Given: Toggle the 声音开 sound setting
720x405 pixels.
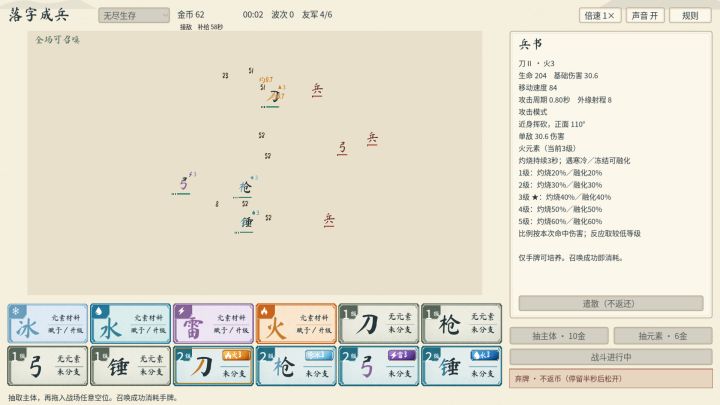Looking at the screenshot, I should coord(645,16).
